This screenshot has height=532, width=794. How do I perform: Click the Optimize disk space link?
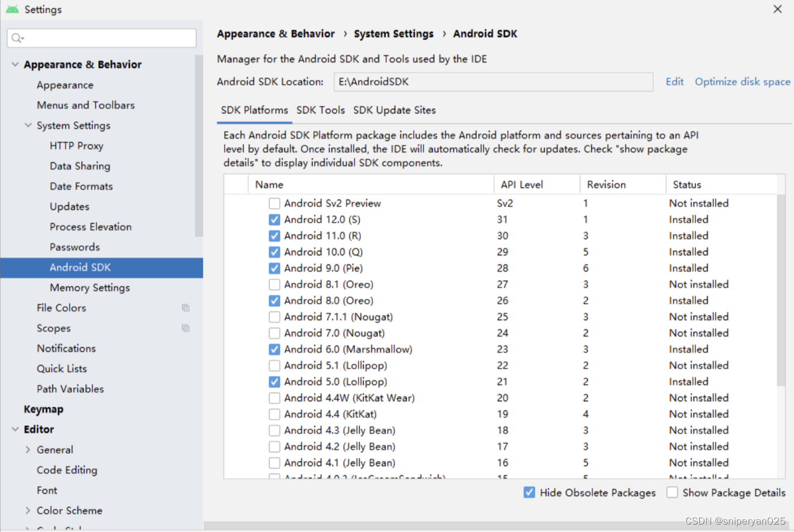coord(742,82)
